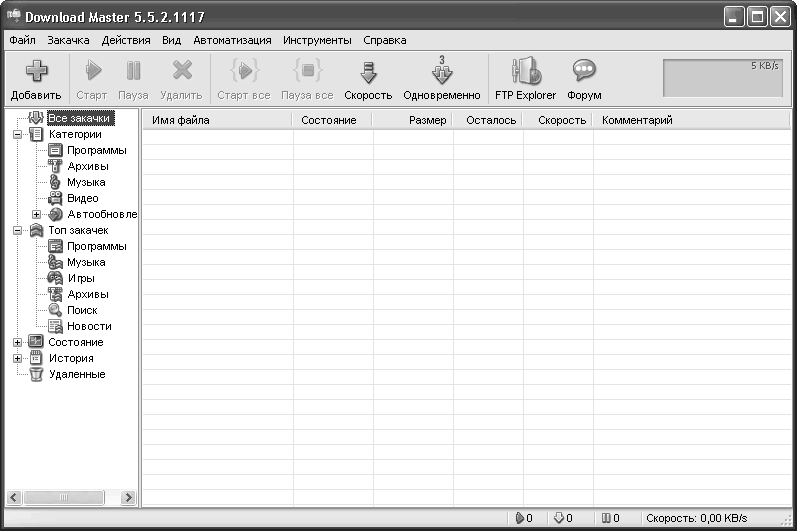Collapse the Топ закачек tree node
This screenshot has height=531, width=797.
point(18,230)
